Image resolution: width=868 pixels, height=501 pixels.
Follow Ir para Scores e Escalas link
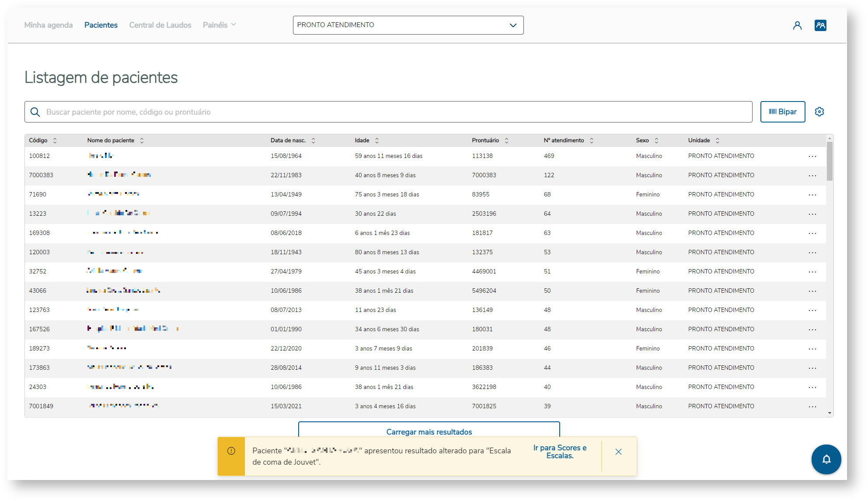[560, 452]
